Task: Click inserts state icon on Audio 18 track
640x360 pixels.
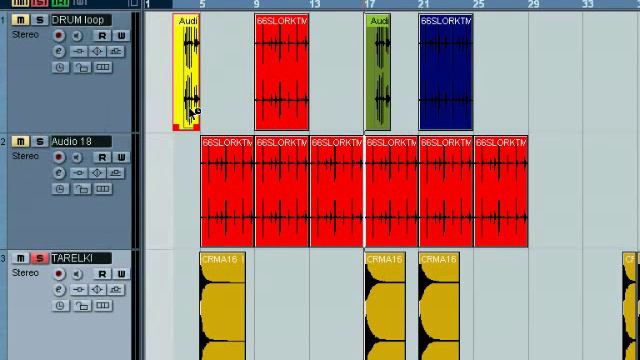Action: point(79,173)
